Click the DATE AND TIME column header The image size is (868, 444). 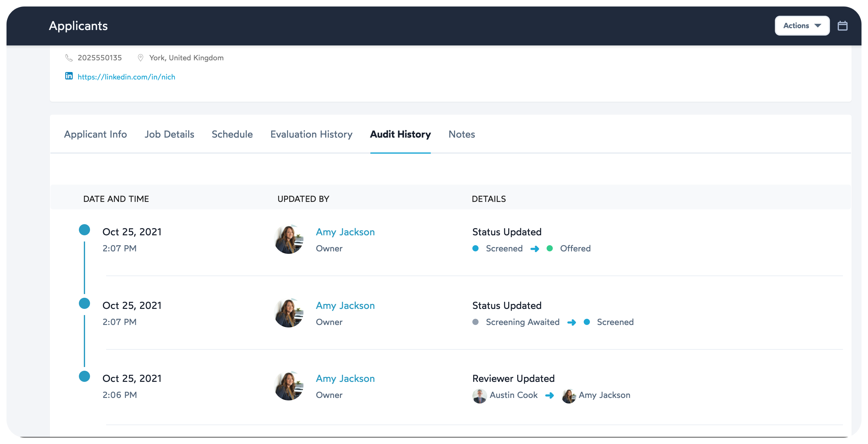[x=116, y=199]
